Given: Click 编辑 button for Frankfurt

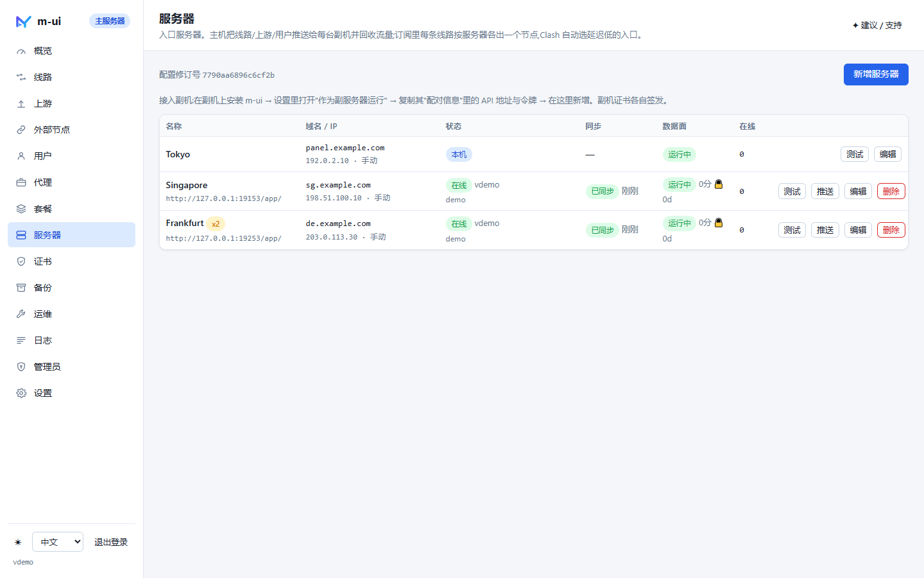Looking at the screenshot, I should point(858,230).
